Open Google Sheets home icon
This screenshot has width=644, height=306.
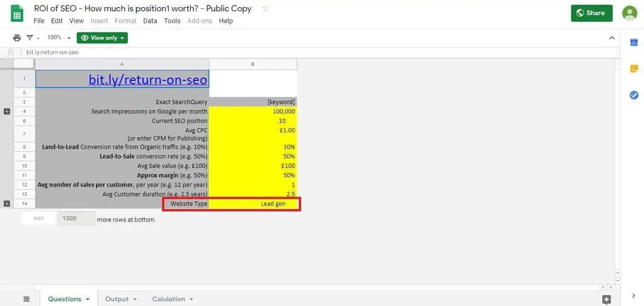17,14
